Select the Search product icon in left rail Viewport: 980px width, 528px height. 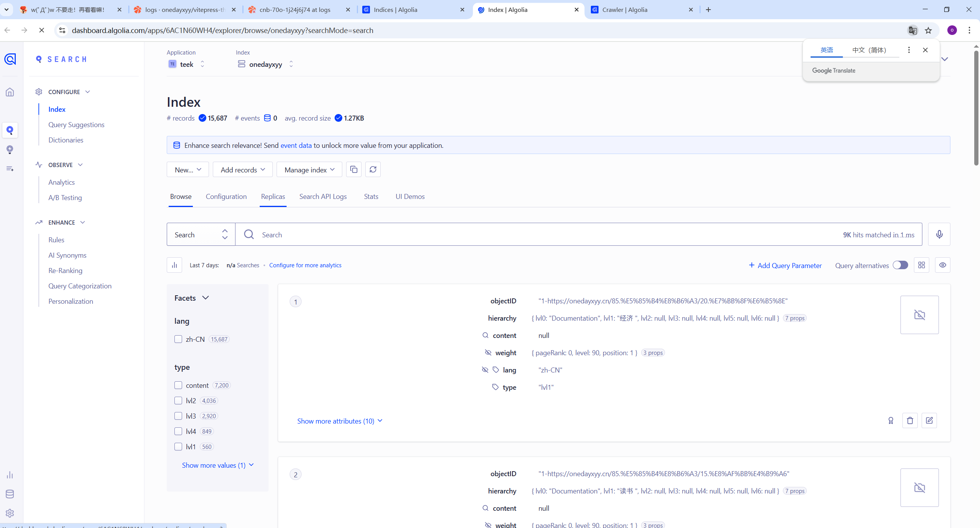pos(10,130)
